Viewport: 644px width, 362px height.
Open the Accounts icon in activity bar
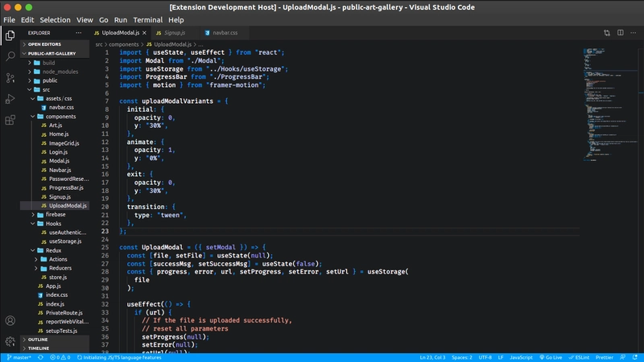coord(10,320)
